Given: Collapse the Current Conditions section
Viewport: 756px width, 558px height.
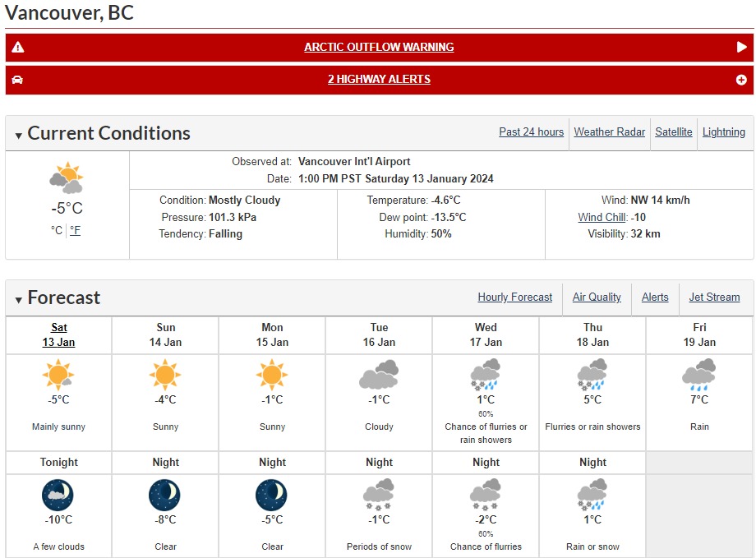Looking at the screenshot, I should coord(18,136).
